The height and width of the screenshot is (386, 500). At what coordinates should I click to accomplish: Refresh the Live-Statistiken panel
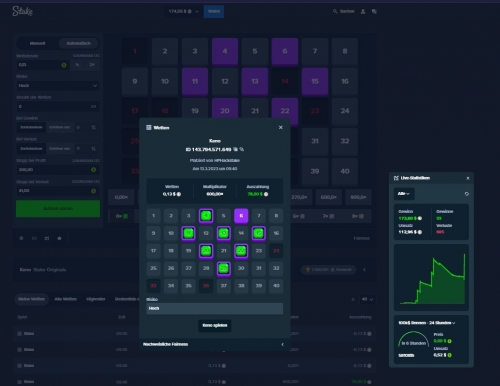467,194
